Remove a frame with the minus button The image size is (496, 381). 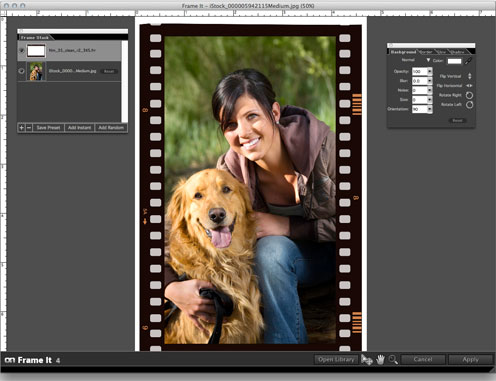pos(29,128)
